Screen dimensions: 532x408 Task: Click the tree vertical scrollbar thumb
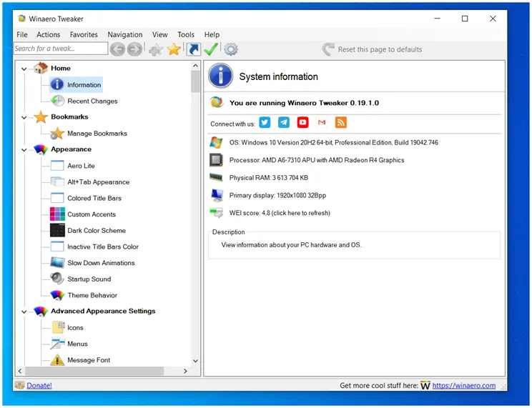click(195, 81)
